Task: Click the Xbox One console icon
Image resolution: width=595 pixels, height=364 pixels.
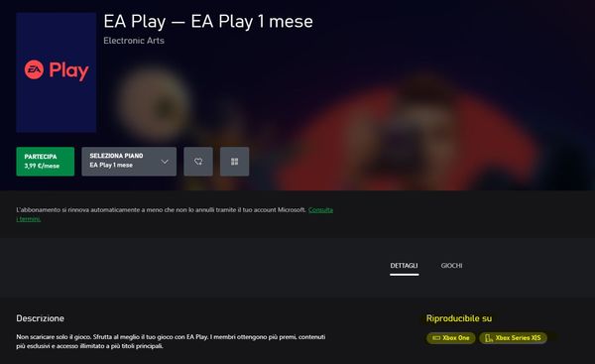Action: (436, 338)
